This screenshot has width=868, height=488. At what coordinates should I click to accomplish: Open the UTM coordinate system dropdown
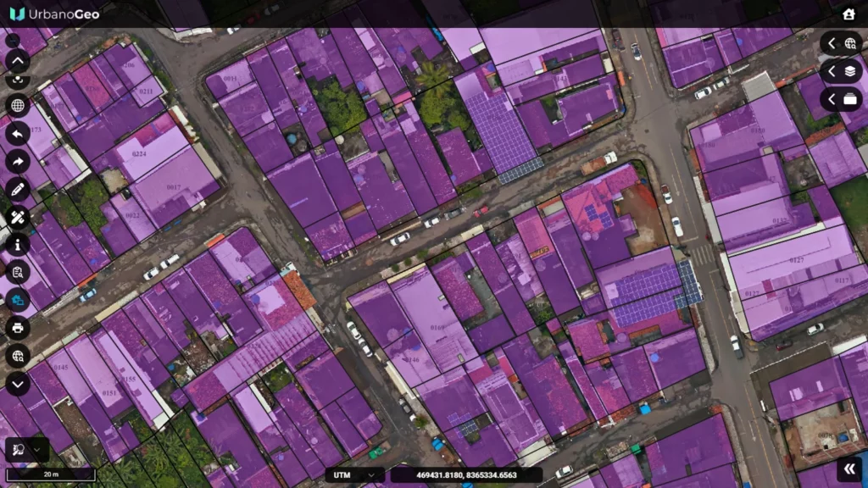pyautogui.click(x=355, y=474)
